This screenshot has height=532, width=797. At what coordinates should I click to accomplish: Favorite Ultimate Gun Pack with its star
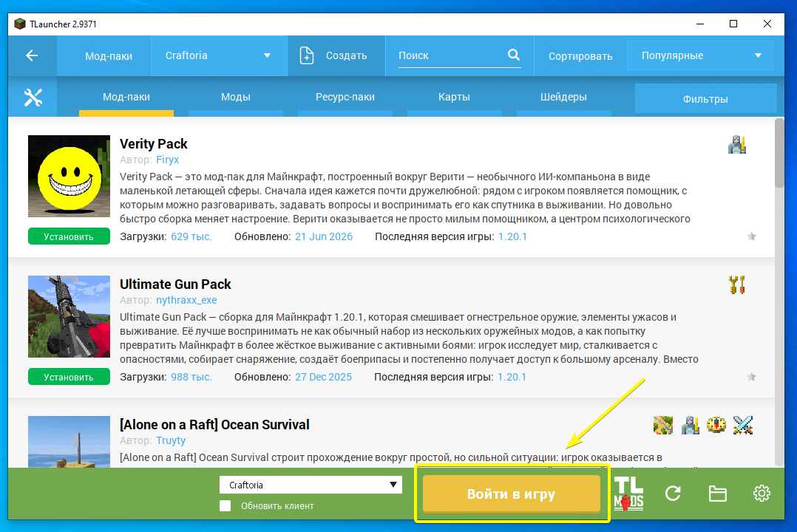[x=751, y=377]
